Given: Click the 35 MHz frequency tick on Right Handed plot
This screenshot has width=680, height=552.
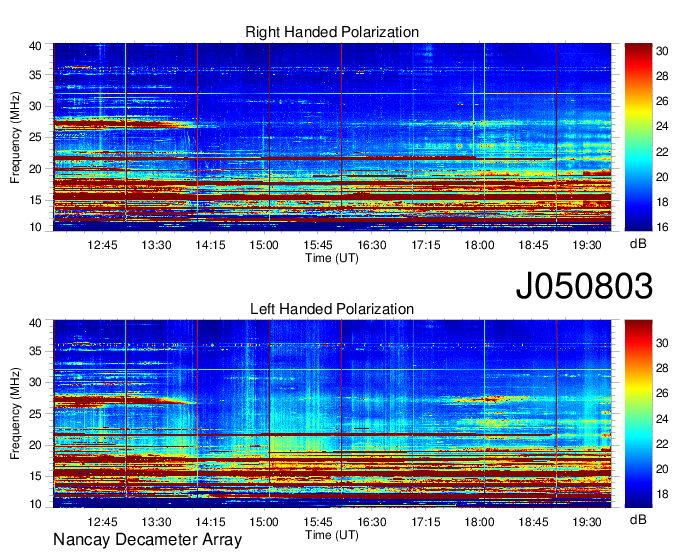Looking at the screenshot, I should click(x=35, y=75).
